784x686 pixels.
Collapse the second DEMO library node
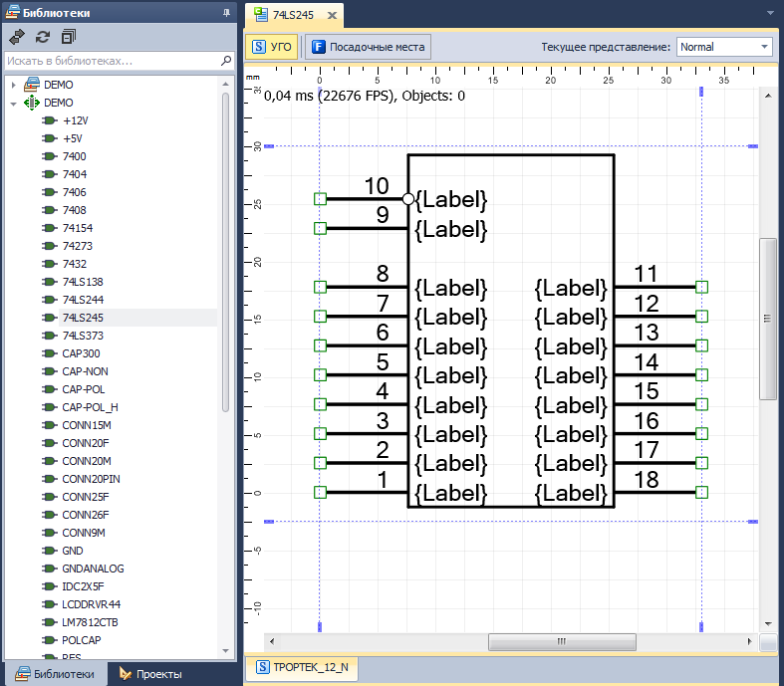click(x=13, y=103)
